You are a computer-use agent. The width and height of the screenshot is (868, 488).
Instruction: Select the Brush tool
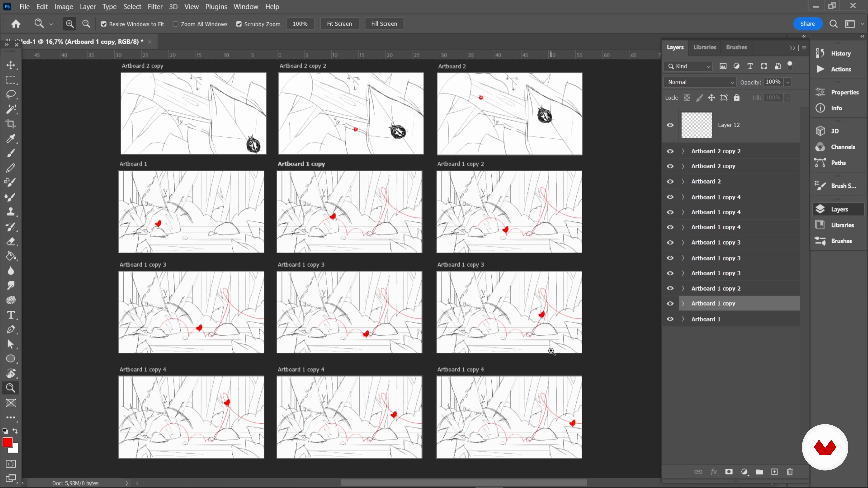pyautogui.click(x=11, y=153)
